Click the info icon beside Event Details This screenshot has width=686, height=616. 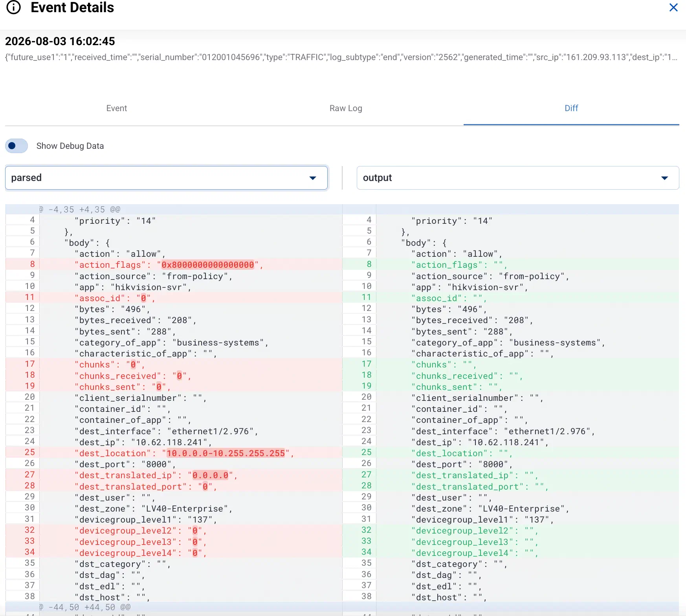pos(14,7)
